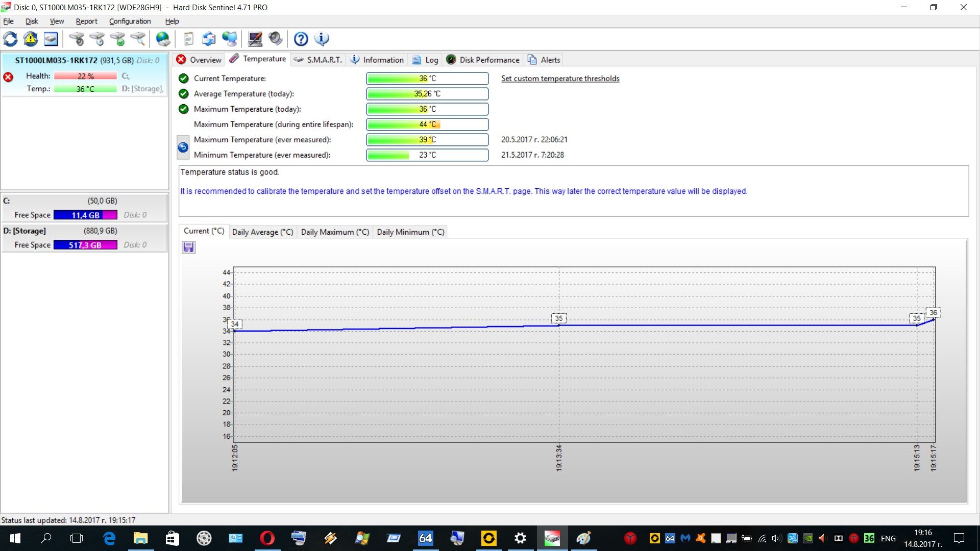This screenshot has width=980, height=551.
Task: Click Set custom temperature thresholds link
Action: click(560, 79)
